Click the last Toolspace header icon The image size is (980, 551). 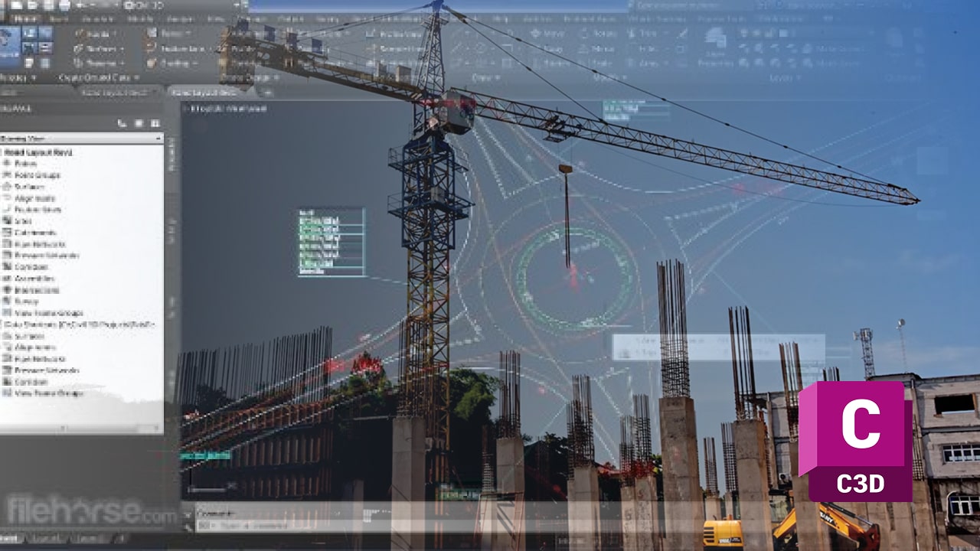tap(155, 123)
